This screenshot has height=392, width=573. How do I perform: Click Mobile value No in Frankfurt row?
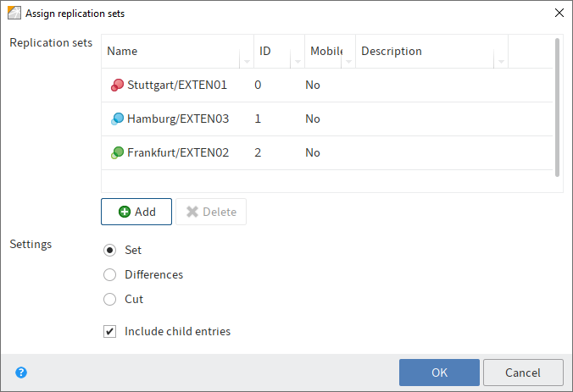(x=313, y=152)
